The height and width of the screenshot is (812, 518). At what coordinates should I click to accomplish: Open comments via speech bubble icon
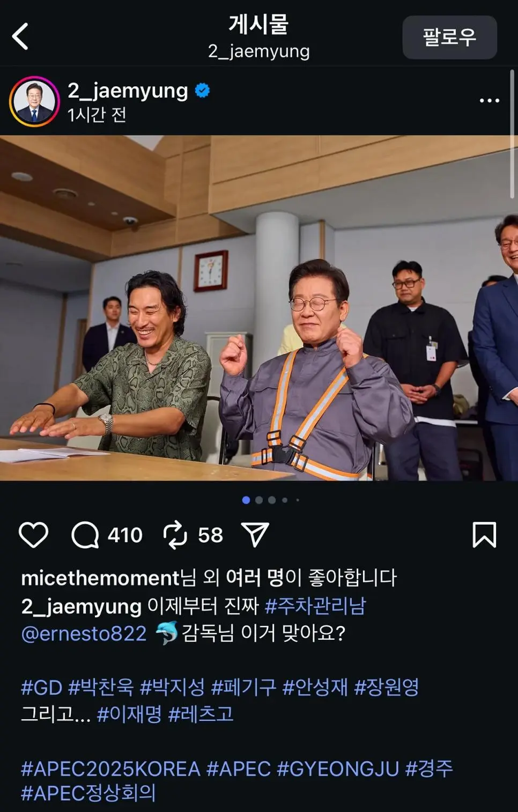pos(85,535)
